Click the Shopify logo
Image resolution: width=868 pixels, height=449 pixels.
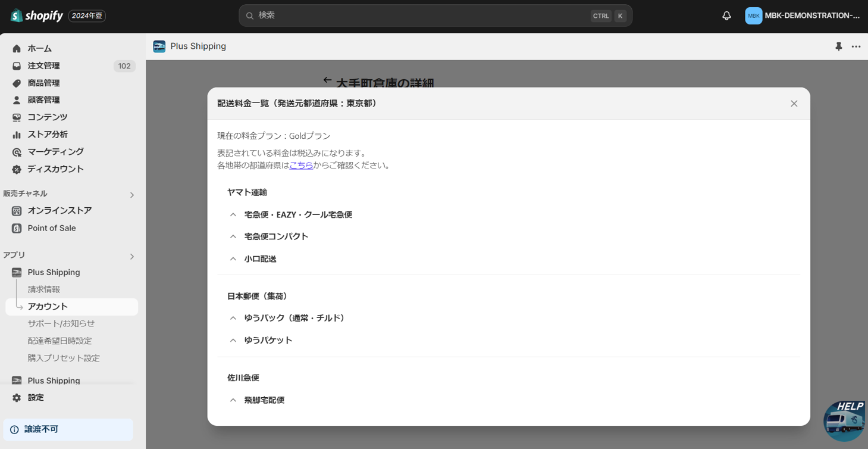point(36,15)
